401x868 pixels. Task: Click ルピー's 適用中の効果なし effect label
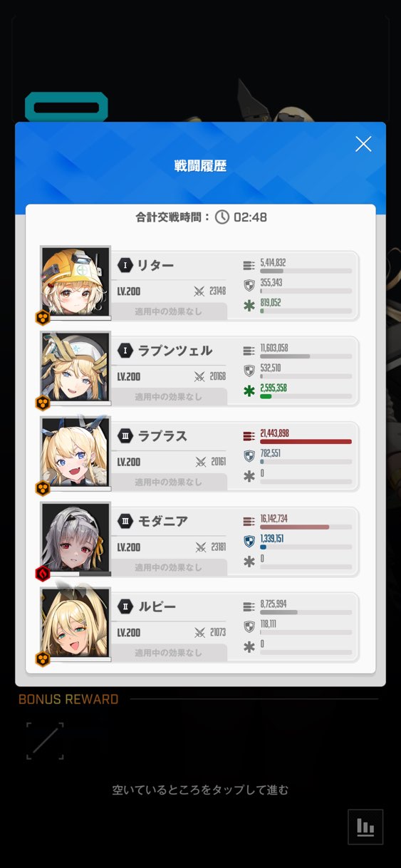click(169, 653)
